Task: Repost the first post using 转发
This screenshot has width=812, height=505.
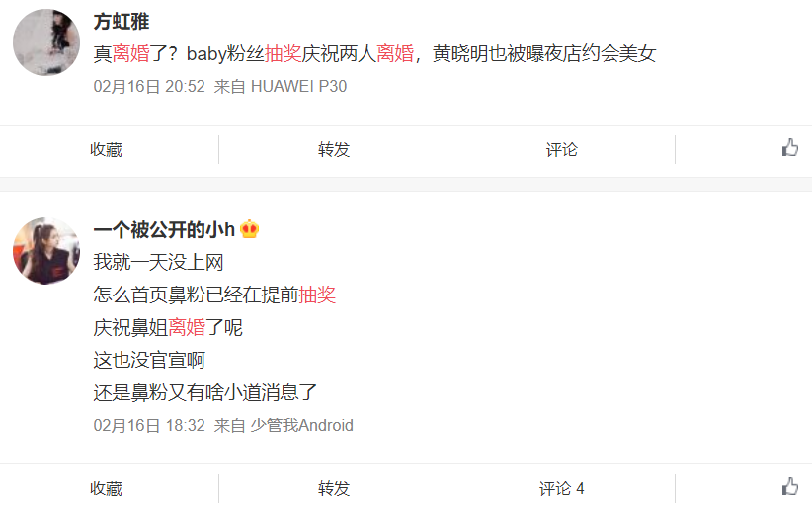Action: (x=334, y=149)
